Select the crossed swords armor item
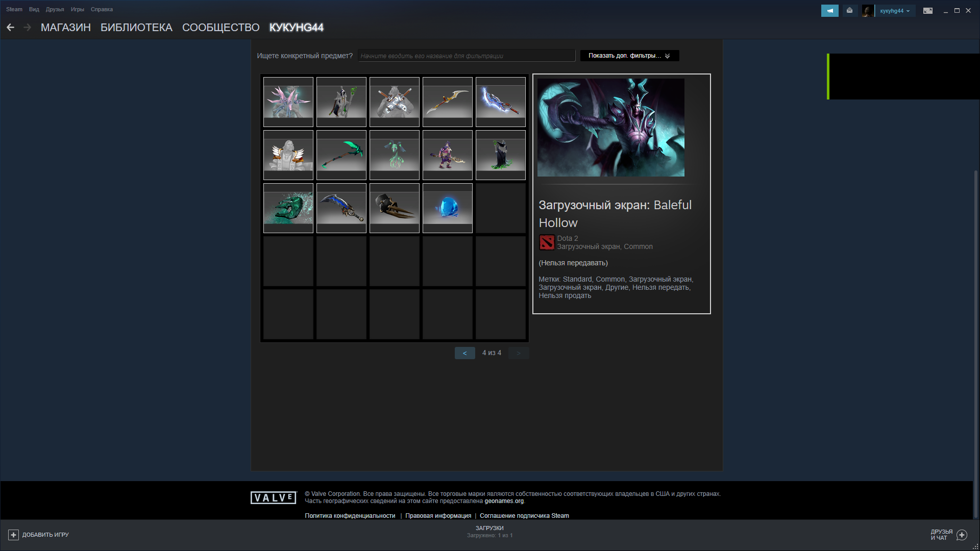This screenshot has width=980, height=551. (395, 102)
